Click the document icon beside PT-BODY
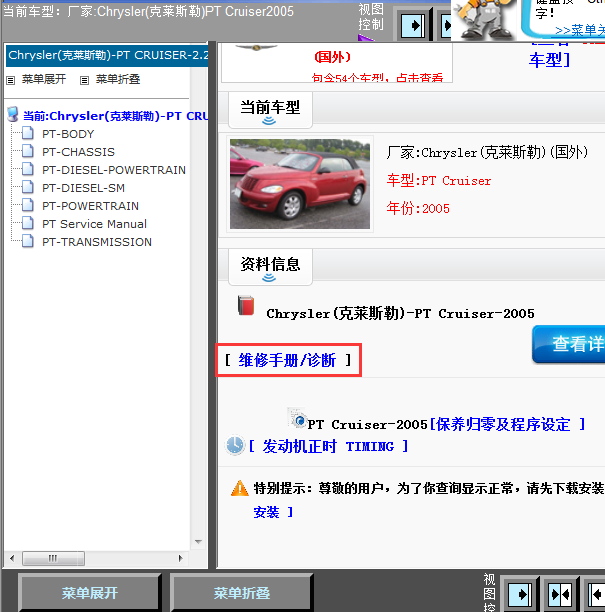The height and width of the screenshot is (612, 605). click(x=27, y=133)
